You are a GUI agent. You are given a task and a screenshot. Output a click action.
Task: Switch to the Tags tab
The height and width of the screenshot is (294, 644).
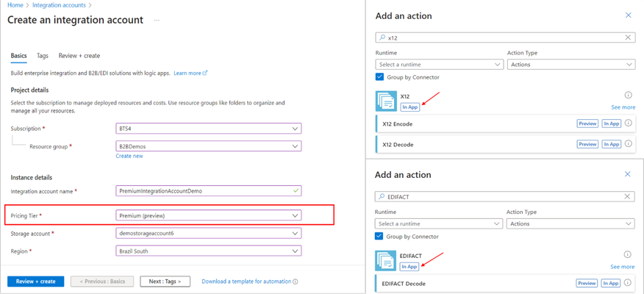click(x=43, y=55)
